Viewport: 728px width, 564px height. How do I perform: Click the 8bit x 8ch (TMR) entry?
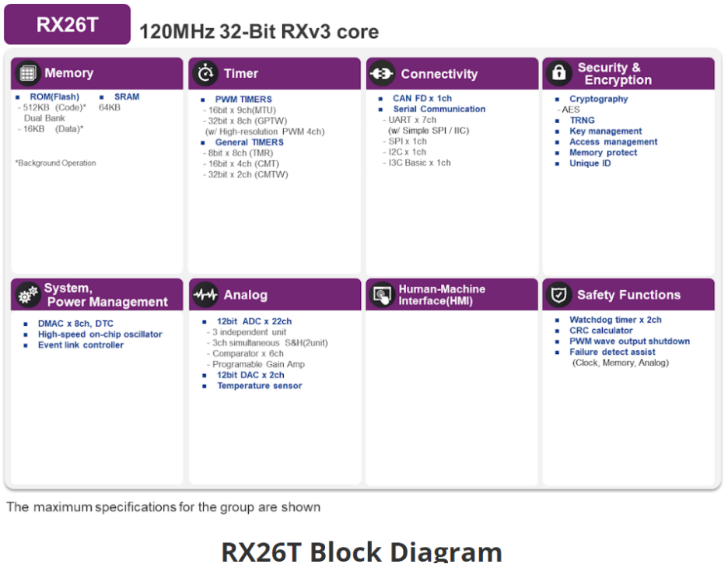238,152
